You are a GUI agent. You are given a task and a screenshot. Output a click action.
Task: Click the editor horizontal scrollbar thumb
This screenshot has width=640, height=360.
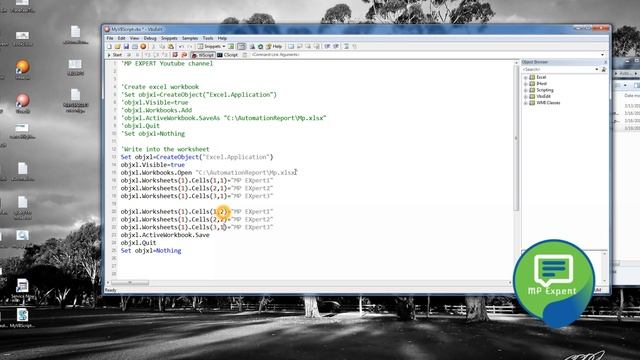tap(130, 282)
